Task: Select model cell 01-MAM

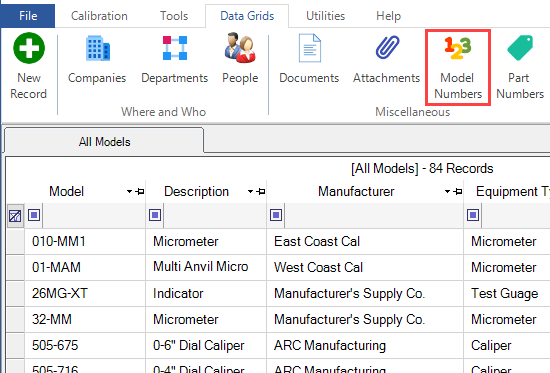Action: coord(85,267)
